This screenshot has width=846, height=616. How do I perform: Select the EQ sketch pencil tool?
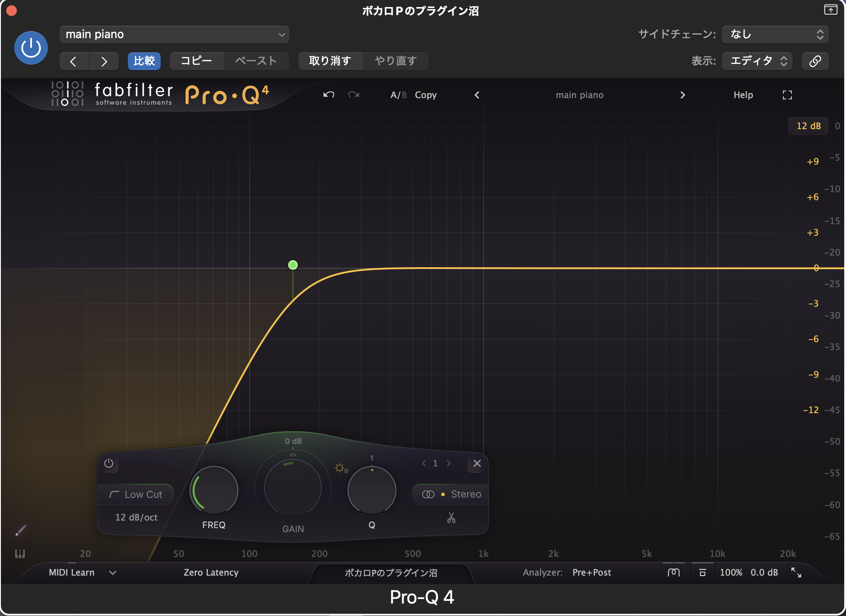[20, 530]
